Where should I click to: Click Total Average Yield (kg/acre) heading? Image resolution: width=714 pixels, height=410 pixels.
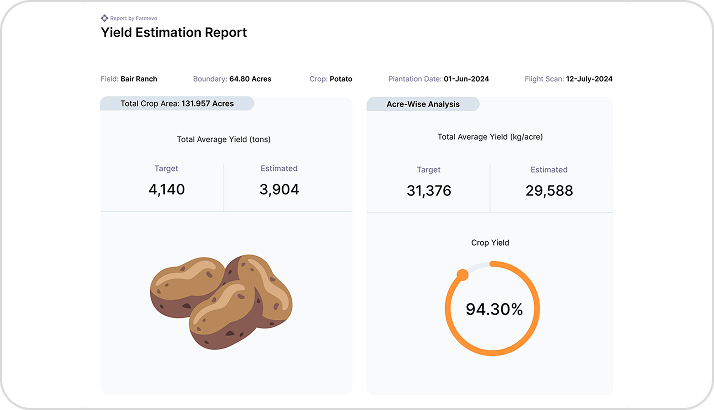[x=490, y=137]
